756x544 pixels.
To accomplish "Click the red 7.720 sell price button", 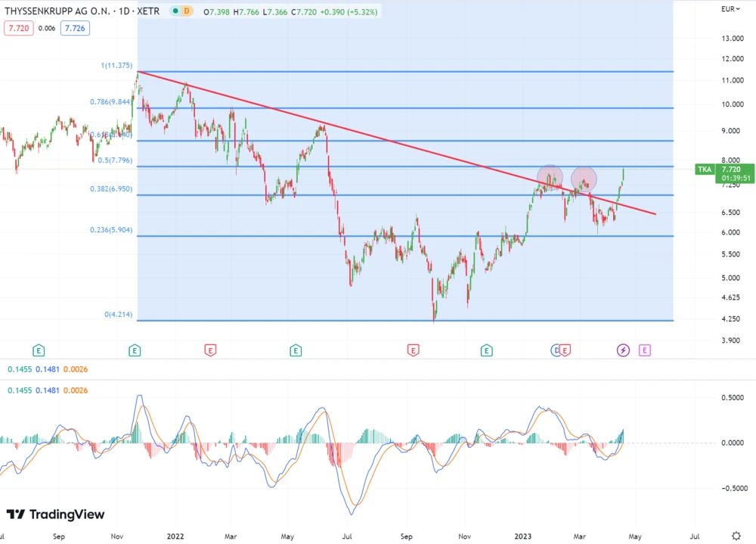I will (x=17, y=27).
